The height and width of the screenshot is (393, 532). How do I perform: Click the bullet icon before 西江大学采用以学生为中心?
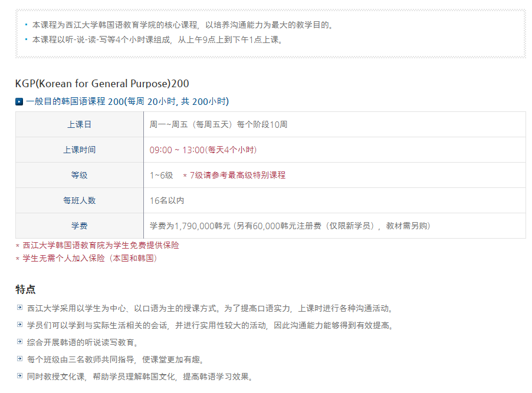pyautogui.click(x=21, y=308)
